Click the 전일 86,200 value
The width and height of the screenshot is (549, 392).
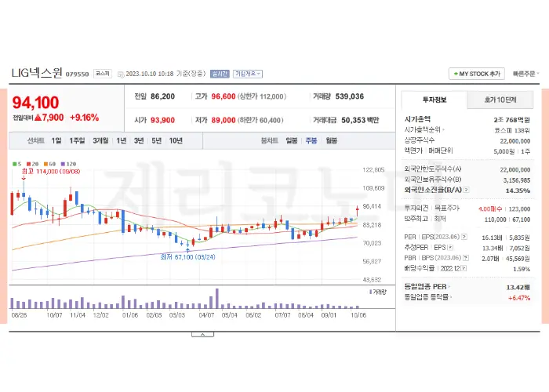click(x=163, y=96)
